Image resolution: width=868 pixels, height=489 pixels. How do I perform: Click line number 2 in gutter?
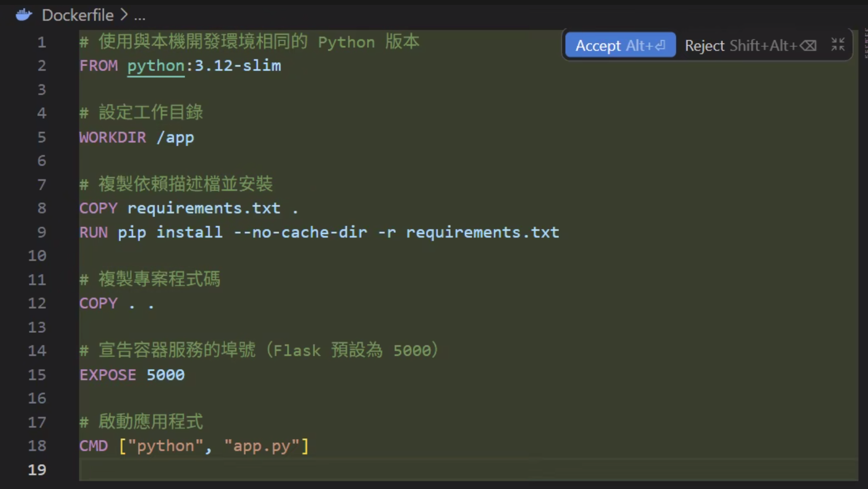(41, 66)
